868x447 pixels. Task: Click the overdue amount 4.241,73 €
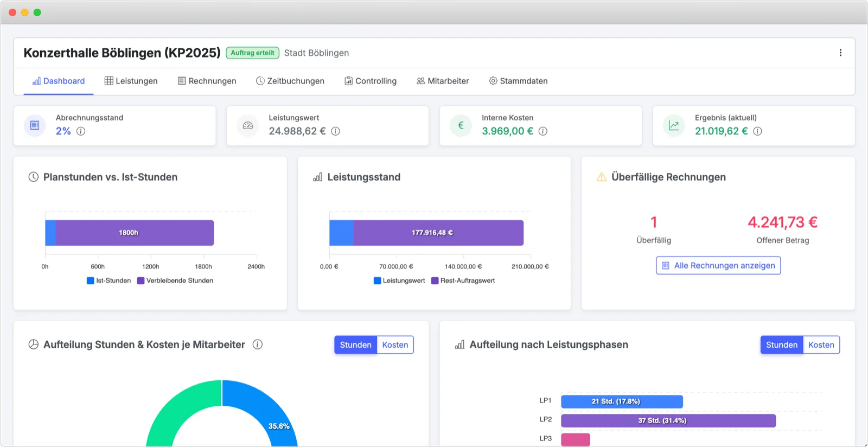coord(782,222)
